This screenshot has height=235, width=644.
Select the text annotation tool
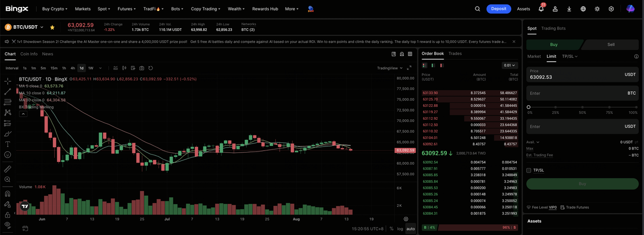point(8,144)
